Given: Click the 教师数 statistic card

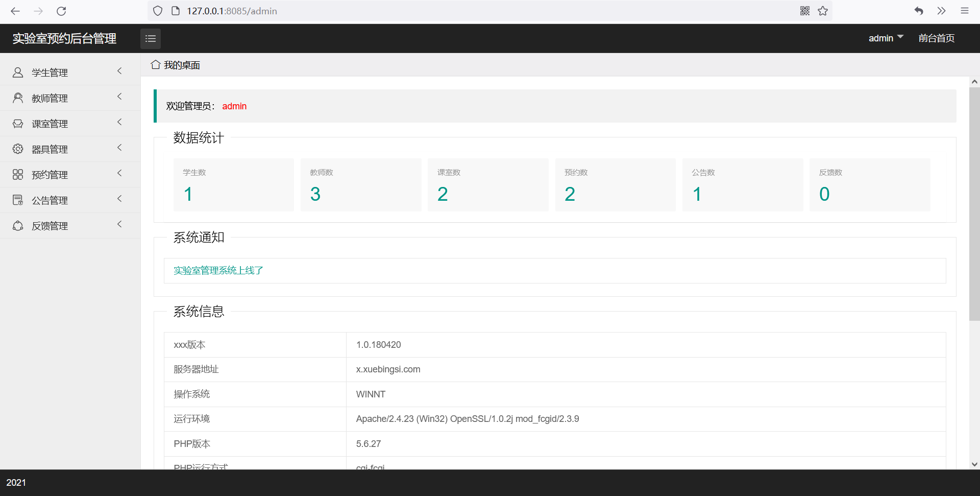Looking at the screenshot, I should 361,185.
